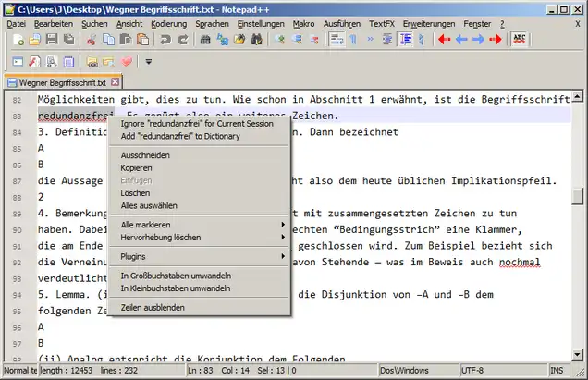Create a new document with toolbar icon
The width and height of the screenshot is (588, 380).
(x=18, y=40)
